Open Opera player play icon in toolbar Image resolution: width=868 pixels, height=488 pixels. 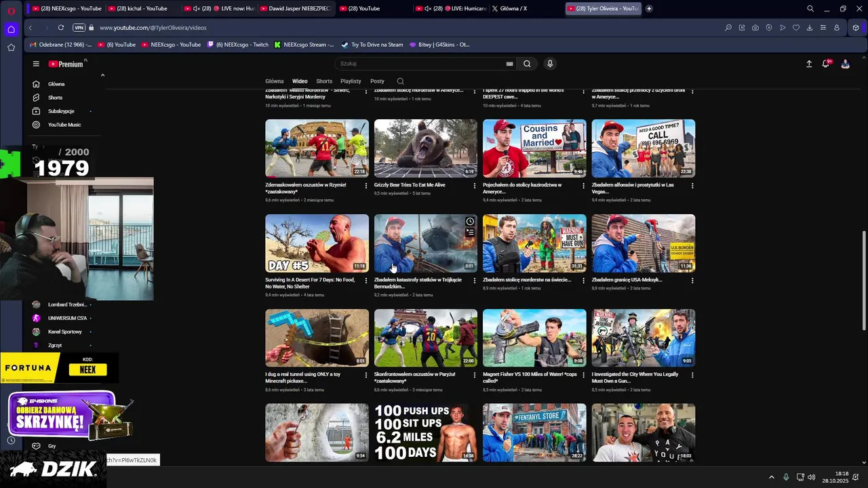[x=783, y=28]
